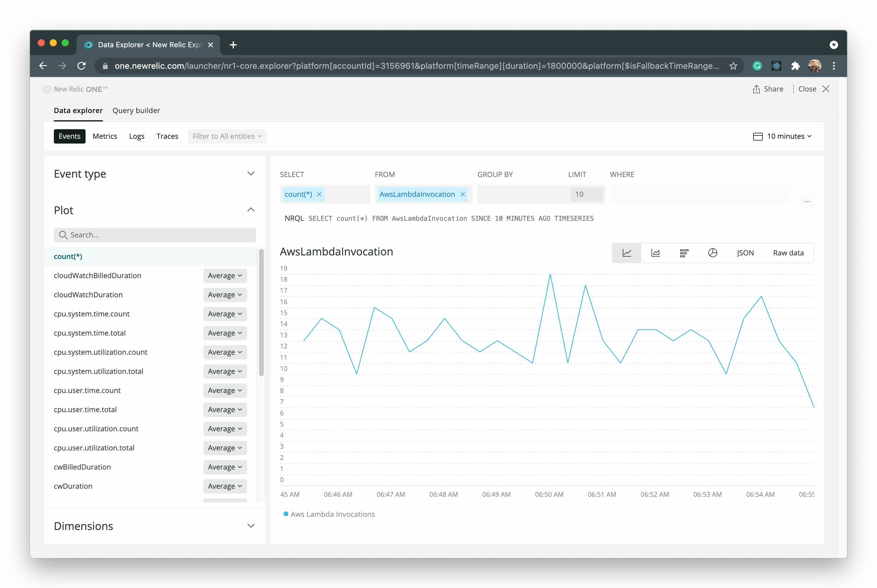Open the browser extensions puzzle icon
The height and width of the screenshot is (588, 877).
[x=796, y=65]
